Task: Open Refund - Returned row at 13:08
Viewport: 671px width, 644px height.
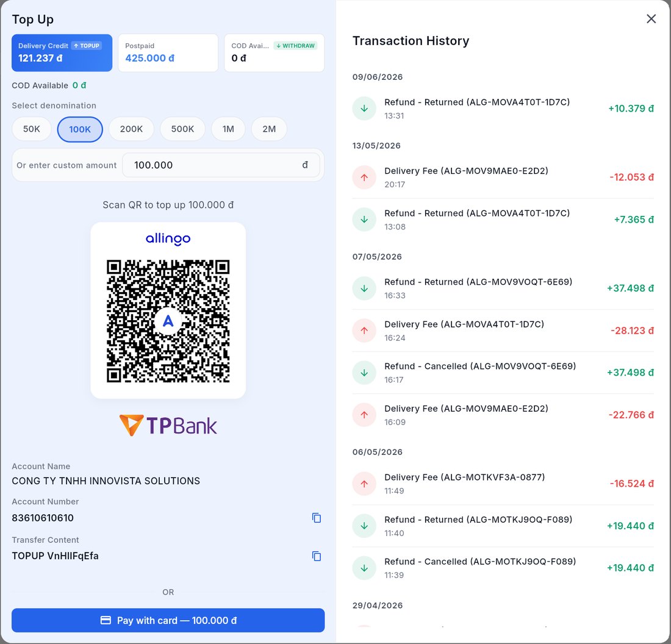Action: point(503,220)
